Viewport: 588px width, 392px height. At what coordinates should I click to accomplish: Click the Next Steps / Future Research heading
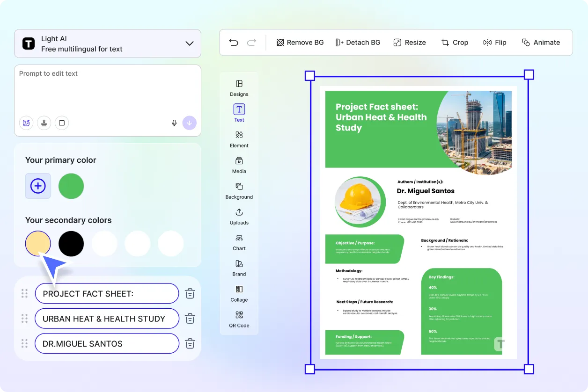[365, 302]
